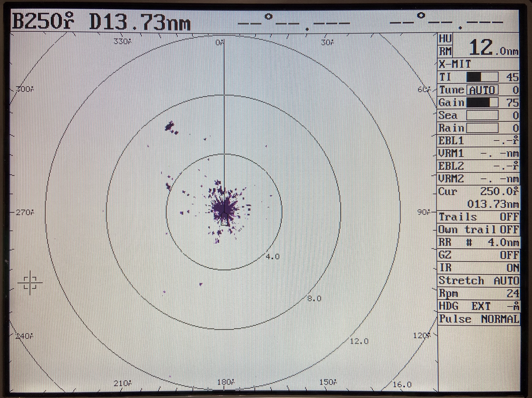Click the Stretch AUTO setting
Image resolution: width=532 pixels, height=398 pixels.
(x=478, y=281)
